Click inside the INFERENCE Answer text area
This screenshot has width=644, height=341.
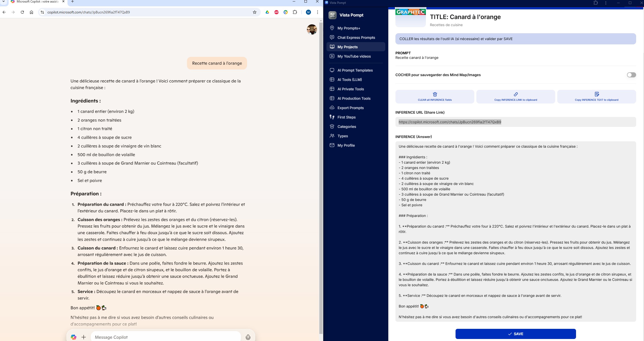click(x=515, y=231)
